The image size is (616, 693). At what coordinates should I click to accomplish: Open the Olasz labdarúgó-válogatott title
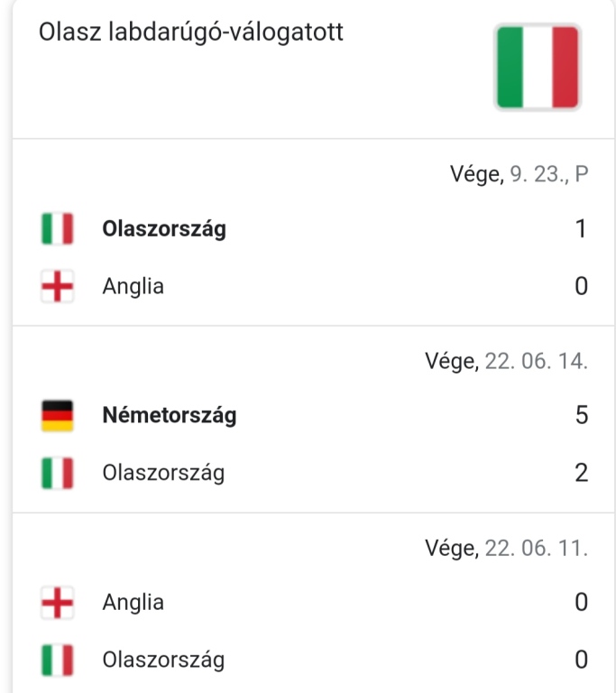(191, 32)
